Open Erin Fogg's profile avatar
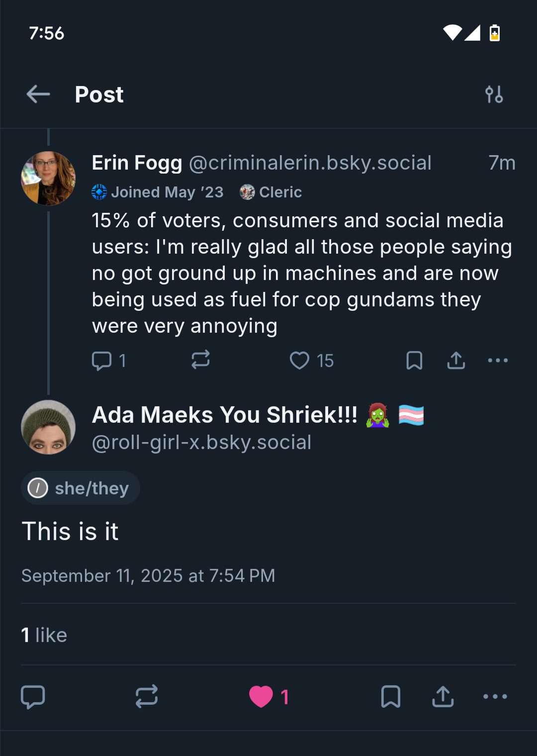This screenshot has width=537, height=756. 48,179
